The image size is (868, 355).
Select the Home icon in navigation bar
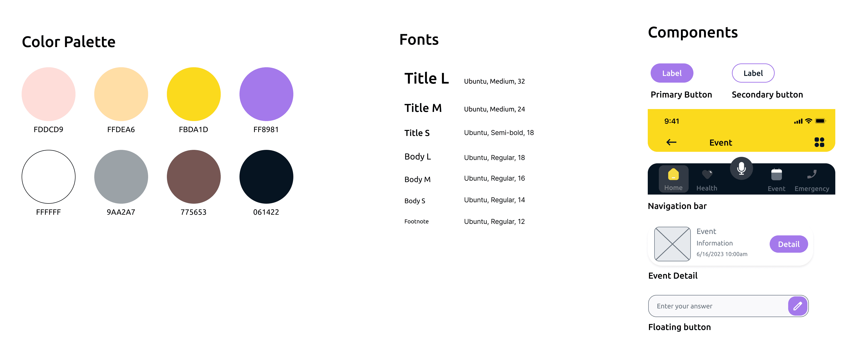(673, 175)
